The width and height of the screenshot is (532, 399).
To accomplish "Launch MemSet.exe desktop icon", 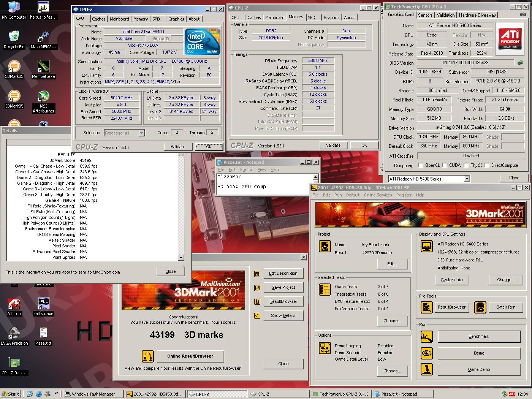I will pos(43,70).
